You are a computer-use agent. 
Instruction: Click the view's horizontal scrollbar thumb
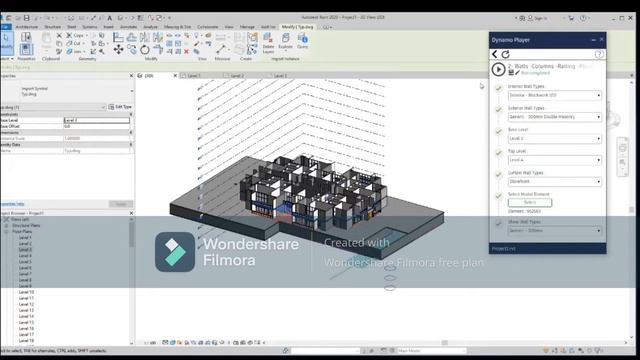pyautogui.click(x=444, y=343)
